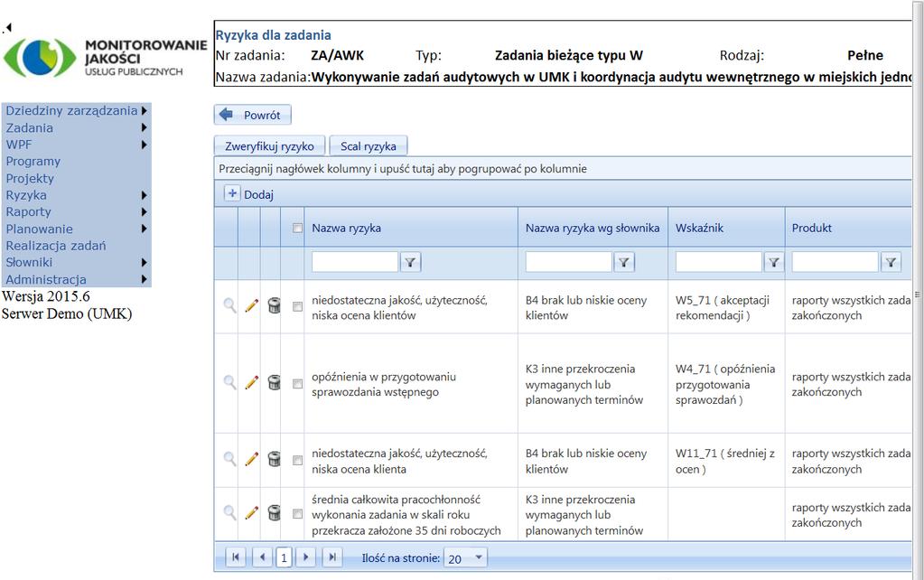
Task: Click Produkt filter text field
Action: [835, 262]
